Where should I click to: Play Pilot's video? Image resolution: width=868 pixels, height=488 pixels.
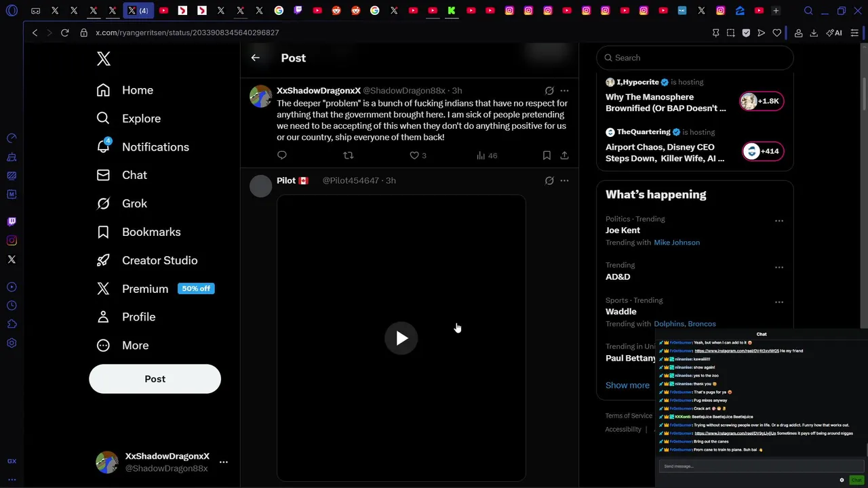point(401,338)
